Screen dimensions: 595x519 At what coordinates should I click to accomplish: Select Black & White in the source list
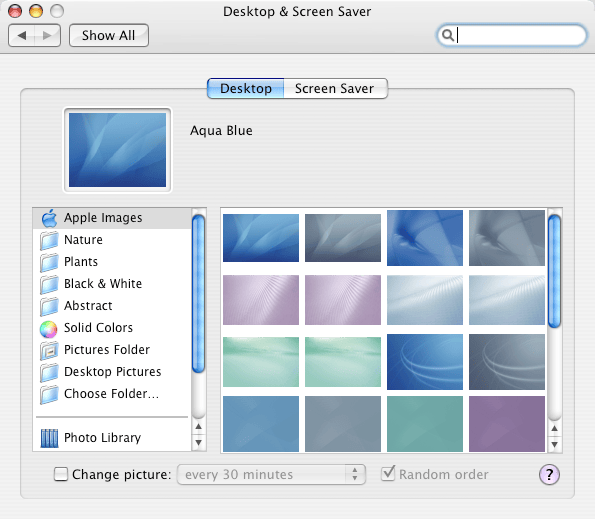(x=112, y=284)
